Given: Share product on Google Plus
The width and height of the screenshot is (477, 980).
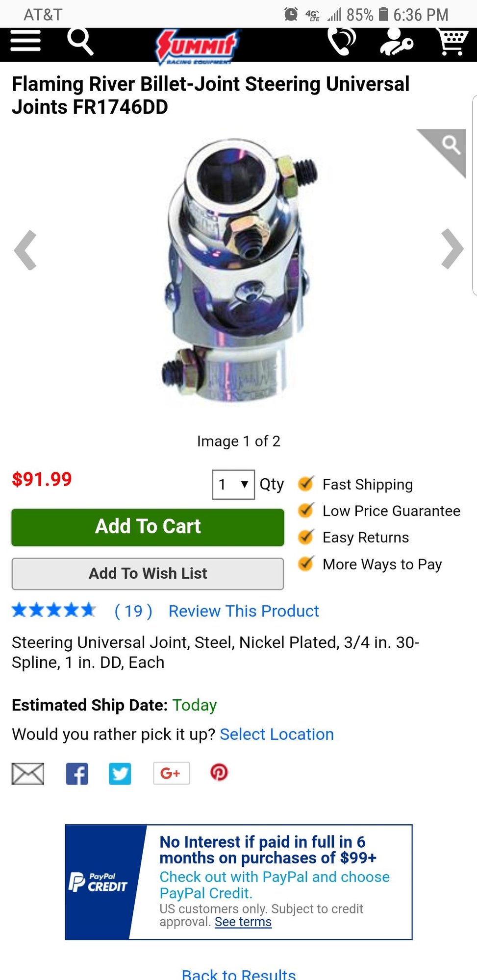Looking at the screenshot, I should coord(171,773).
